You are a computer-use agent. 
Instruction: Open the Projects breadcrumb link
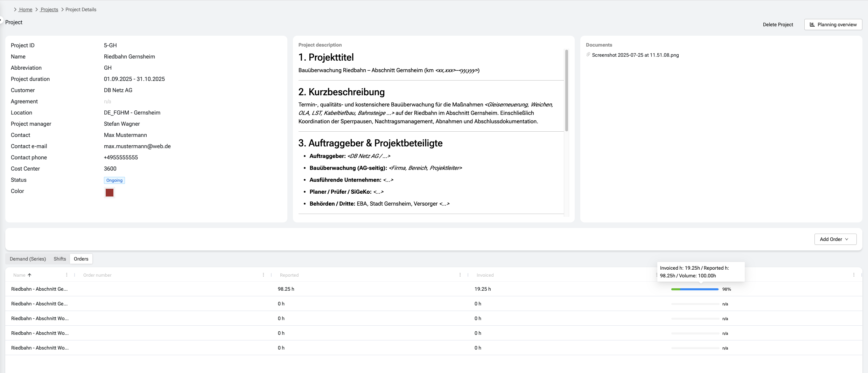49,9
